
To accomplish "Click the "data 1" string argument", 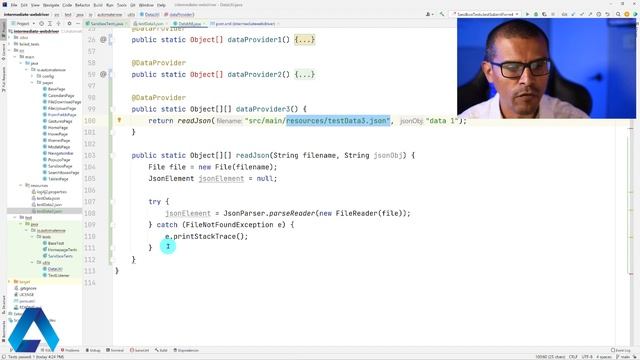I will pyautogui.click(x=442, y=121).
